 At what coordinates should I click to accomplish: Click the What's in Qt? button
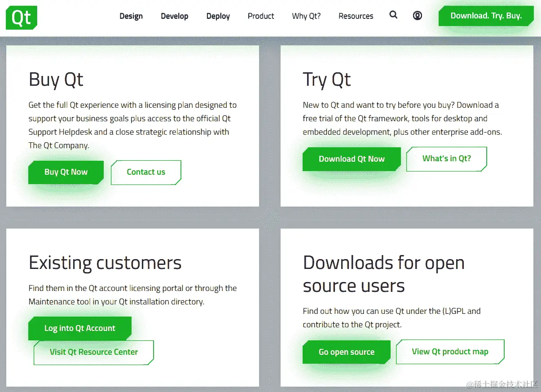point(447,159)
